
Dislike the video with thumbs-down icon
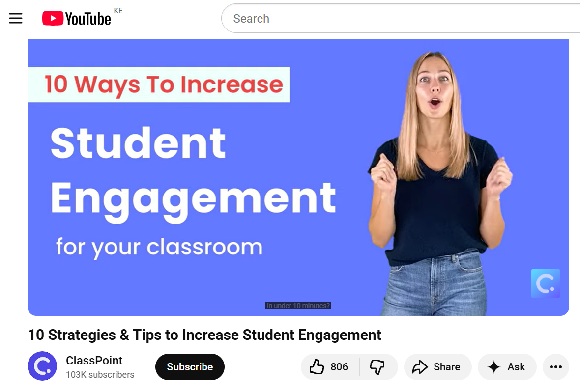pos(377,367)
